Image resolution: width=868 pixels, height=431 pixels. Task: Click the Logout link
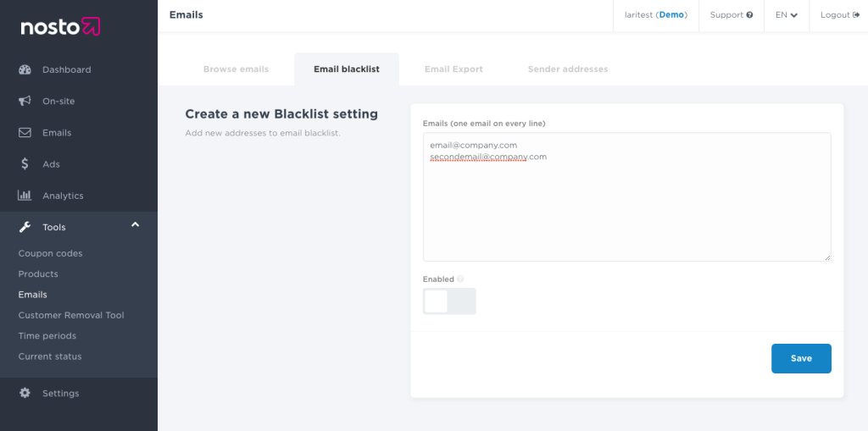click(838, 15)
